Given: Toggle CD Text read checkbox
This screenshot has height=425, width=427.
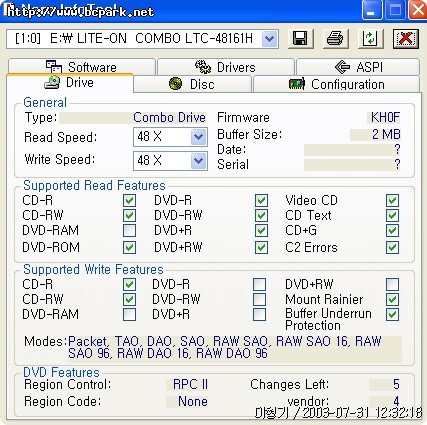Looking at the screenshot, I should [392, 215].
